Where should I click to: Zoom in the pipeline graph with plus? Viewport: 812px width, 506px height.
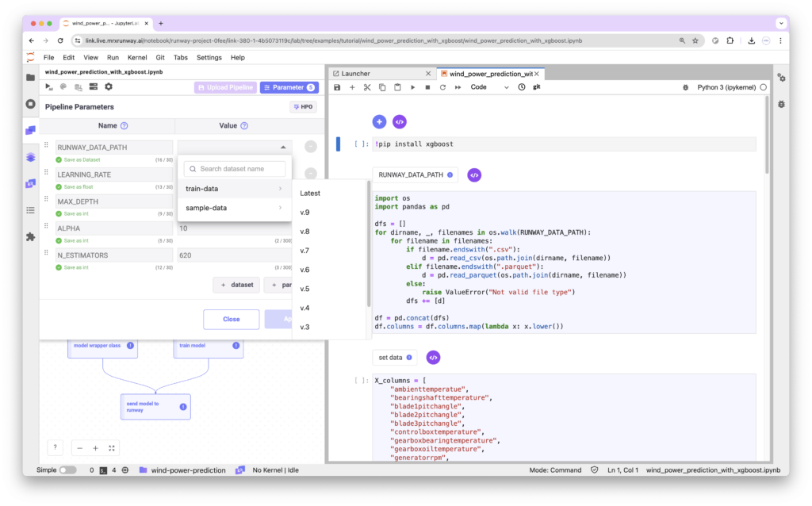click(x=95, y=448)
